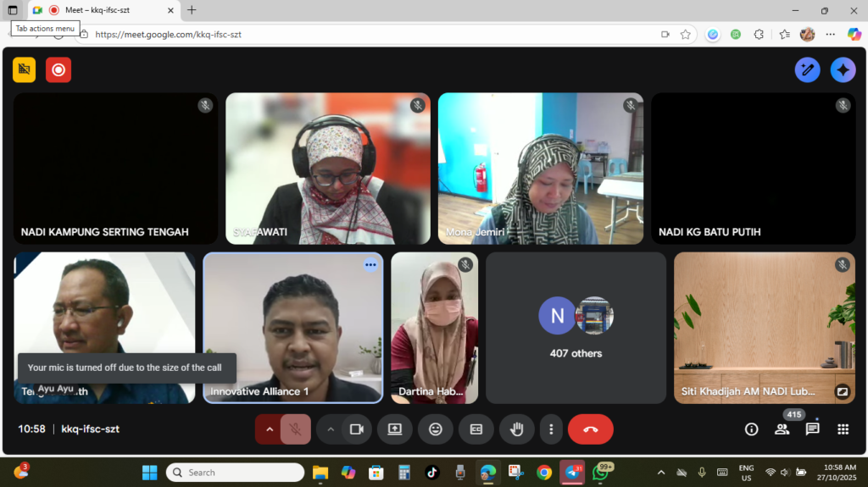Open more options three-dot menu in toolbar
This screenshot has height=487, width=868.
click(552, 429)
